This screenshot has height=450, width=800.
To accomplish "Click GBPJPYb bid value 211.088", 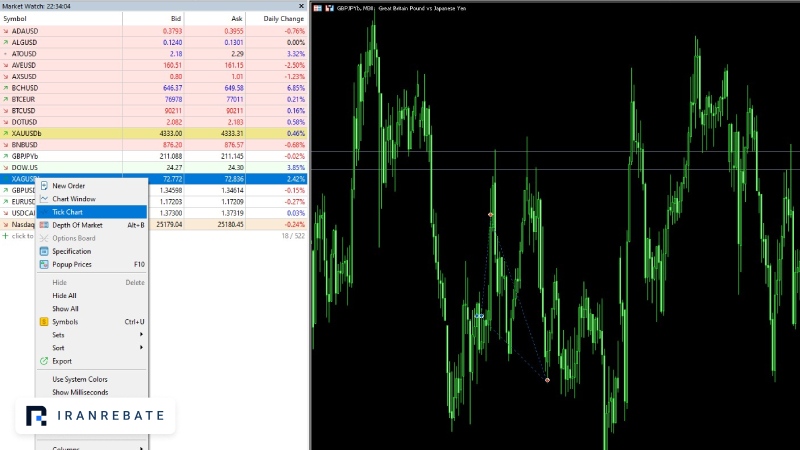I will pos(171,156).
